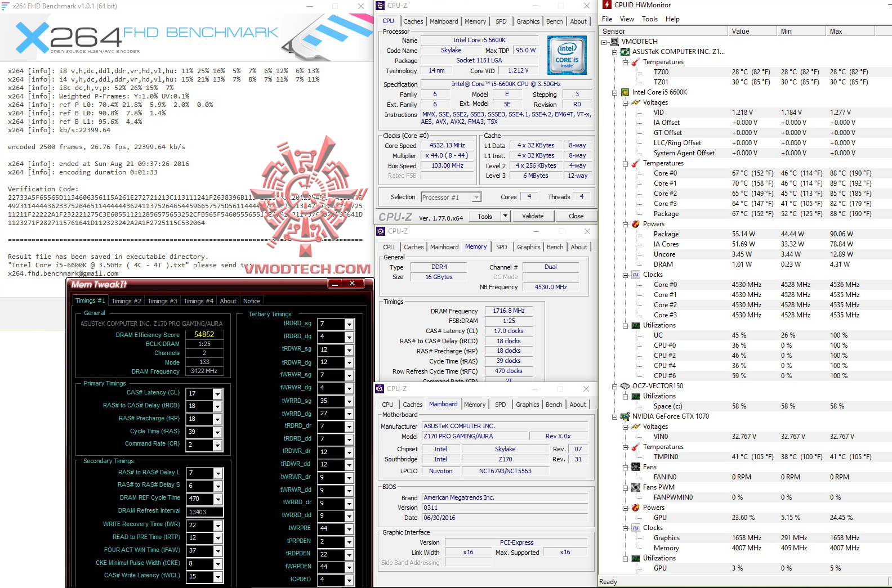The image size is (892, 588).
Task: Click the Sensor column header in HWMonitor
Action: [663, 32]
